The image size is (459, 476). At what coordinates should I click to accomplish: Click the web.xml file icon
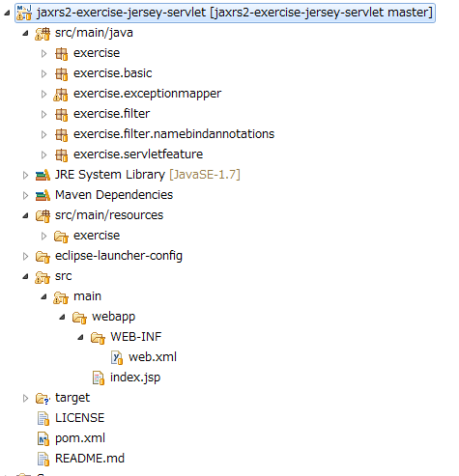pos(117,357)
